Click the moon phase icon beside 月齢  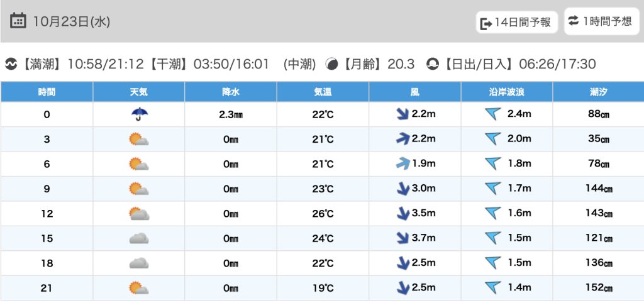[331, 64]
